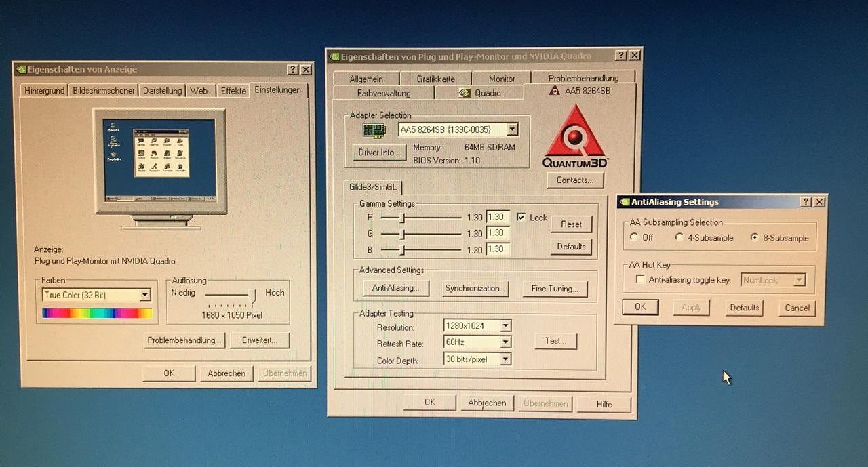This screenshot has height=467, width=868.
Task: Open the NumLock hot key dropdown
Action: click(798, 280)
